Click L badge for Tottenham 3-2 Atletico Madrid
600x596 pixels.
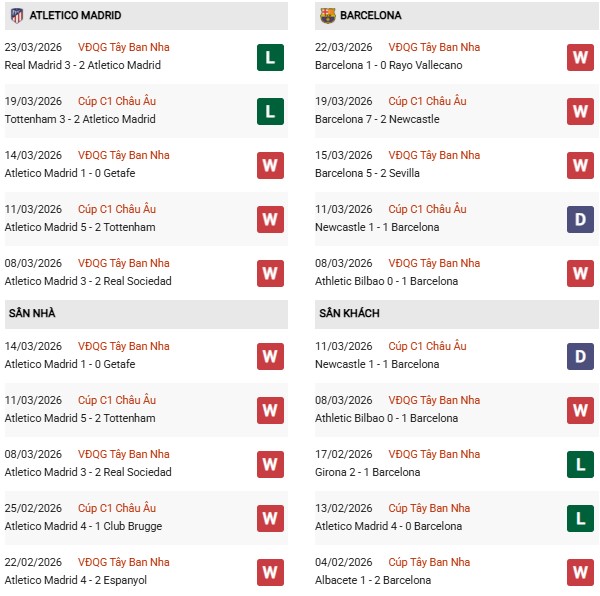[269, 111]
